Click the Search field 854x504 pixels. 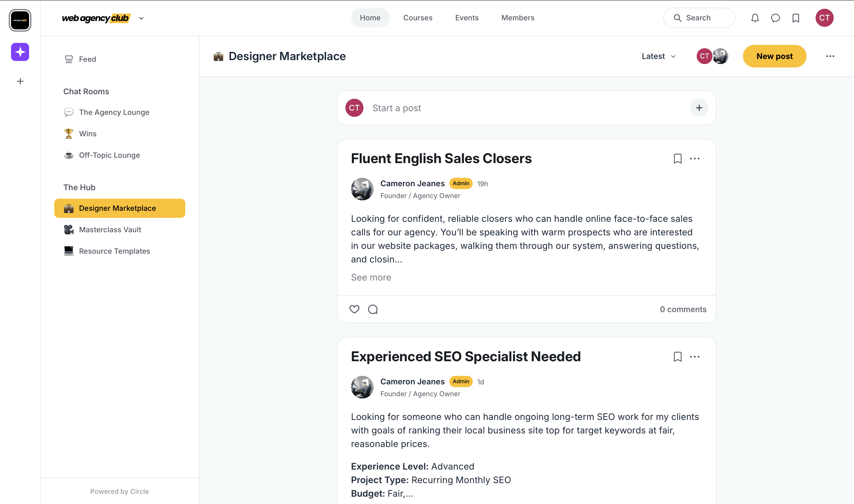coord(699,18)
